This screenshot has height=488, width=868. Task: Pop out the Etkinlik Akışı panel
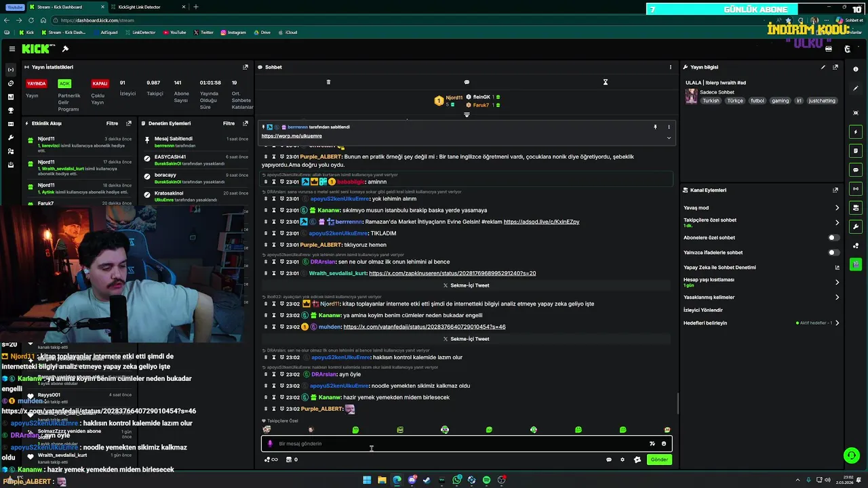click(129, 123)
